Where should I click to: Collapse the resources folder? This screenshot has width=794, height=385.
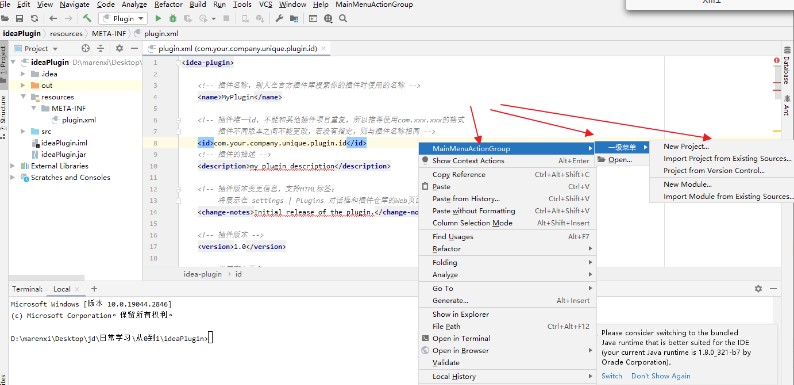[23, 97]
